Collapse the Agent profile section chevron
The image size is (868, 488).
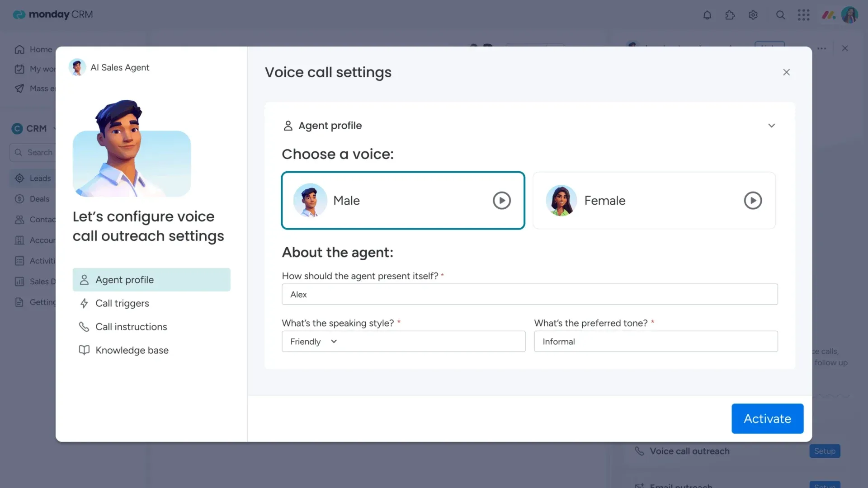[x=771, y=126]
